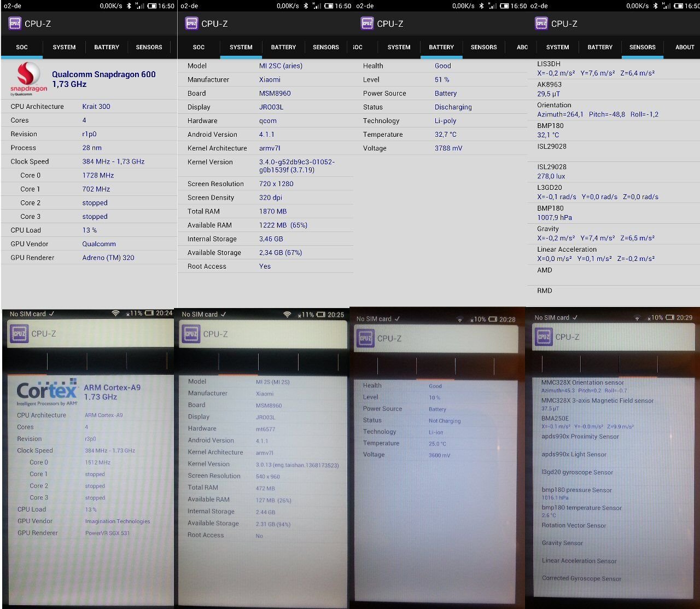Tap the Bluetooth icon above the Snapdragon SOC screen

tap(129, 6)
